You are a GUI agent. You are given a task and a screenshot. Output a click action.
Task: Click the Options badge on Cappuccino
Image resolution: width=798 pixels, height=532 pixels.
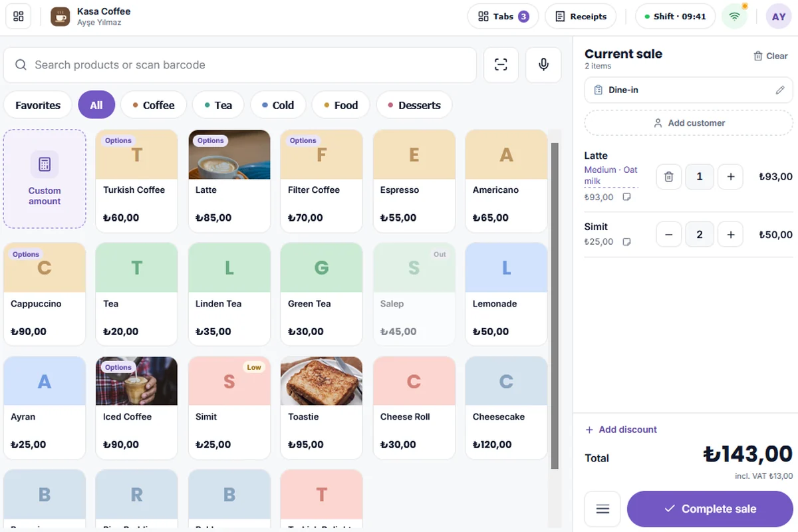pyautogui.click(x=26, y=254)
